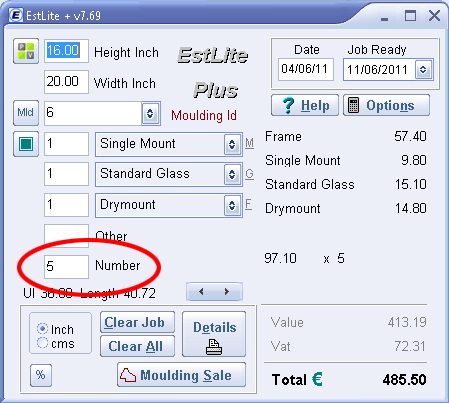
Task: Expand the Standard Glass dropdown
Action: 232,174
